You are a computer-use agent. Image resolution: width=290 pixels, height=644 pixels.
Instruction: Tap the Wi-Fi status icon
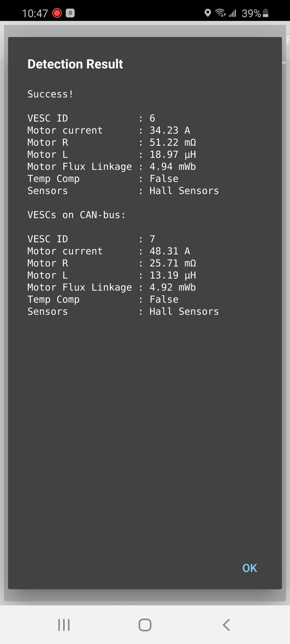click(220, 13)
